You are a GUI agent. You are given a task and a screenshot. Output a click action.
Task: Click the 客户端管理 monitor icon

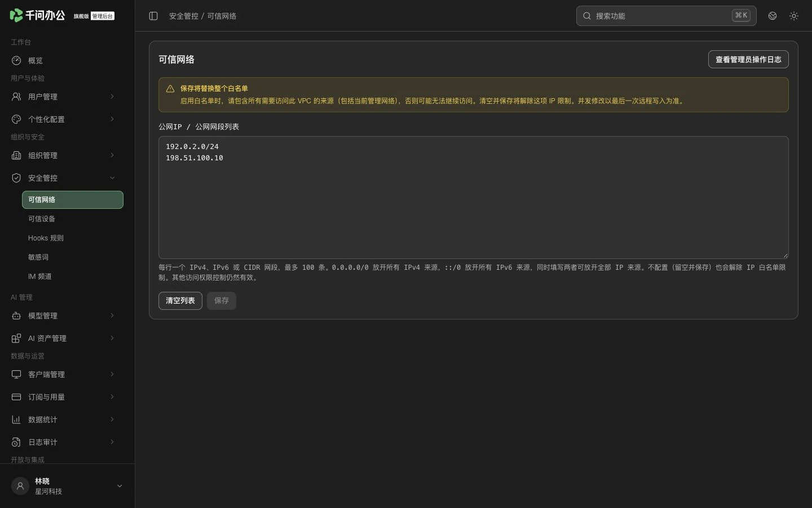pos(16,374)
